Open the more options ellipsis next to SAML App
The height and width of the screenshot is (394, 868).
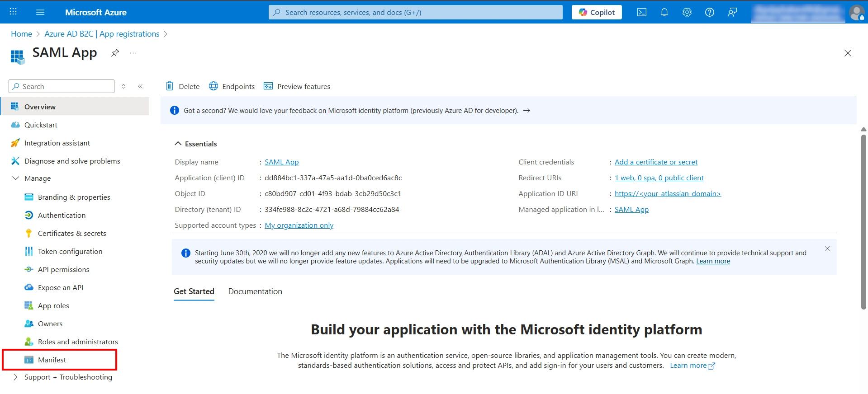133,53
